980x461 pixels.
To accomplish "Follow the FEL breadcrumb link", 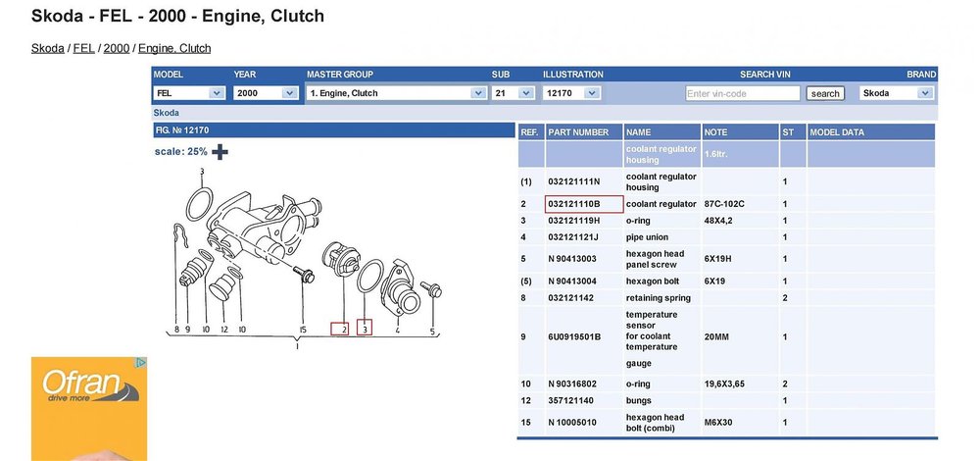I will (83, 48).
